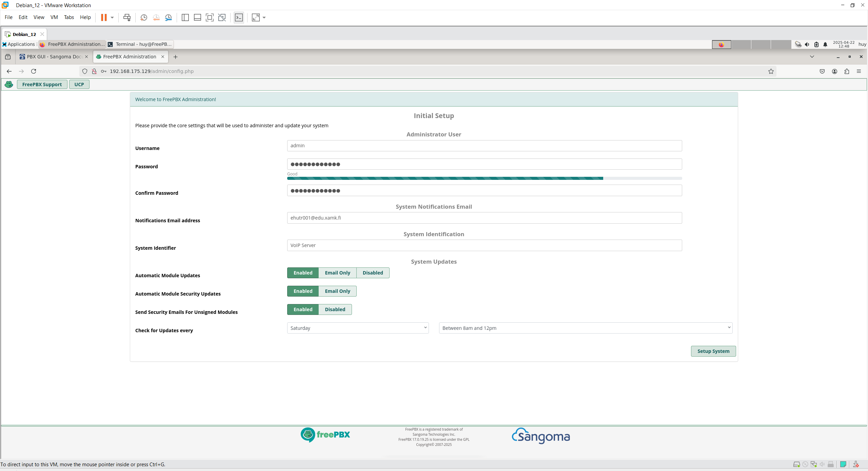
Task: Click the FreePBX frog logo icon
Action: pyautogui.click(x=9, y=84)
